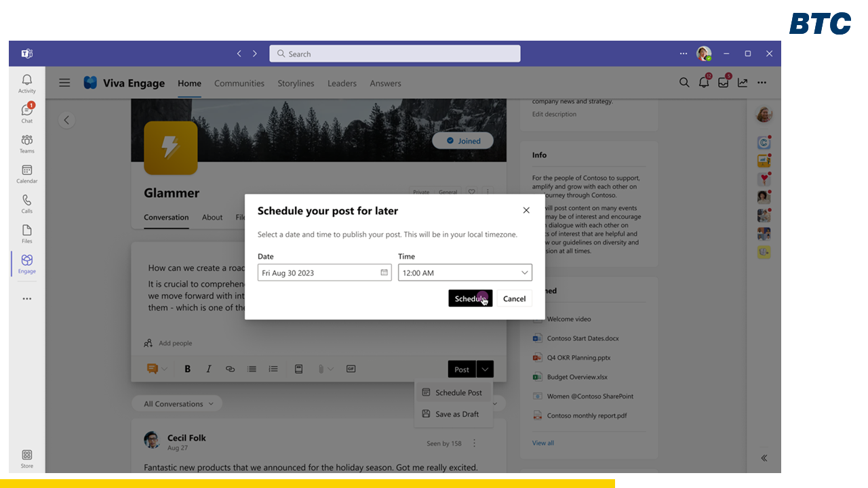Click the attach file paperclip icon
This screenshot has height=488, width=868.
tap(321, 369)
